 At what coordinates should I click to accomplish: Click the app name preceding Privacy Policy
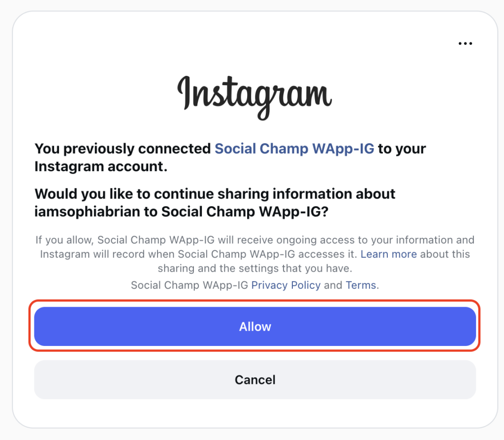click(x=189, y=285)
